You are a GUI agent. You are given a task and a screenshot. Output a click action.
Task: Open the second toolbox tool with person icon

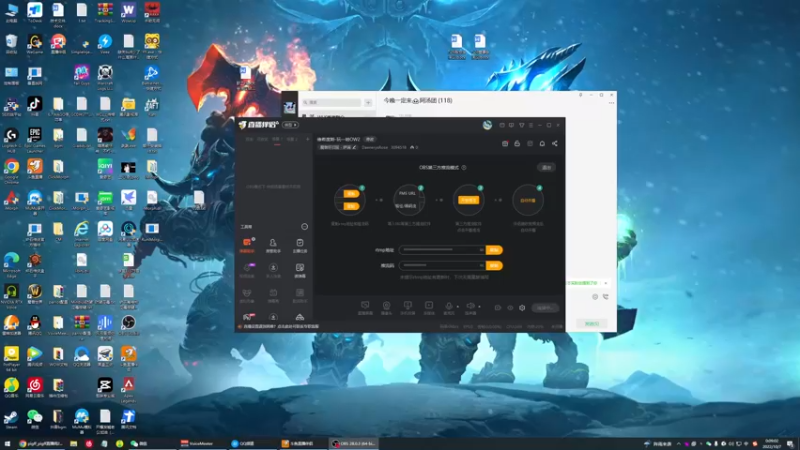coord(273,245)
